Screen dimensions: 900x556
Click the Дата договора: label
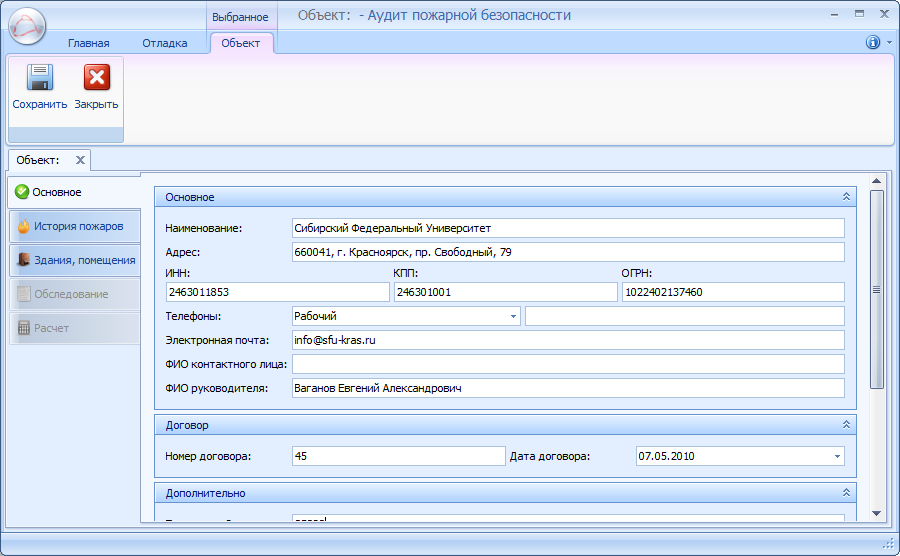[550, 456]
